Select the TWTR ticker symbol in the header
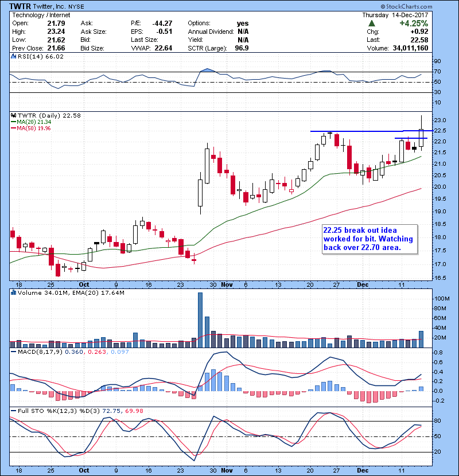459x476 pixels. tap(20, 6)
